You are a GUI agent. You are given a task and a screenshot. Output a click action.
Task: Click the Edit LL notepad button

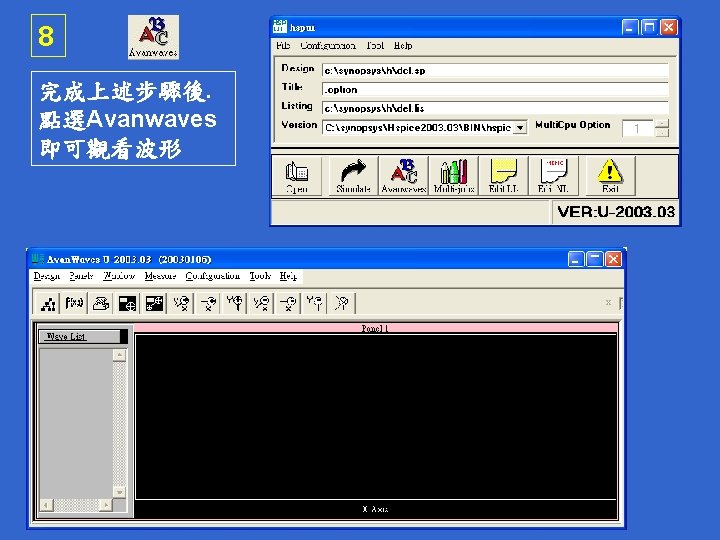pyautogui.click(x=504, y=176)
